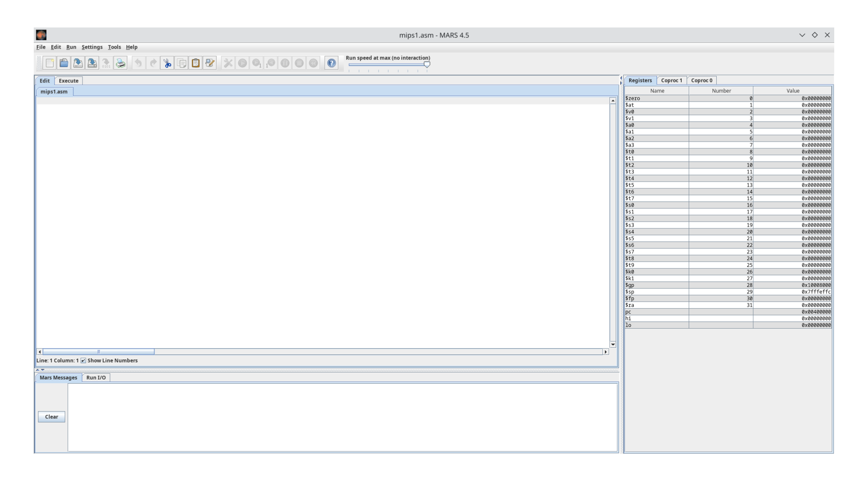Image resolution: width=868 pixels, height=494 pixels.
Task: Paste from clipboard into the editor
Action: click(x=196, y=63)
